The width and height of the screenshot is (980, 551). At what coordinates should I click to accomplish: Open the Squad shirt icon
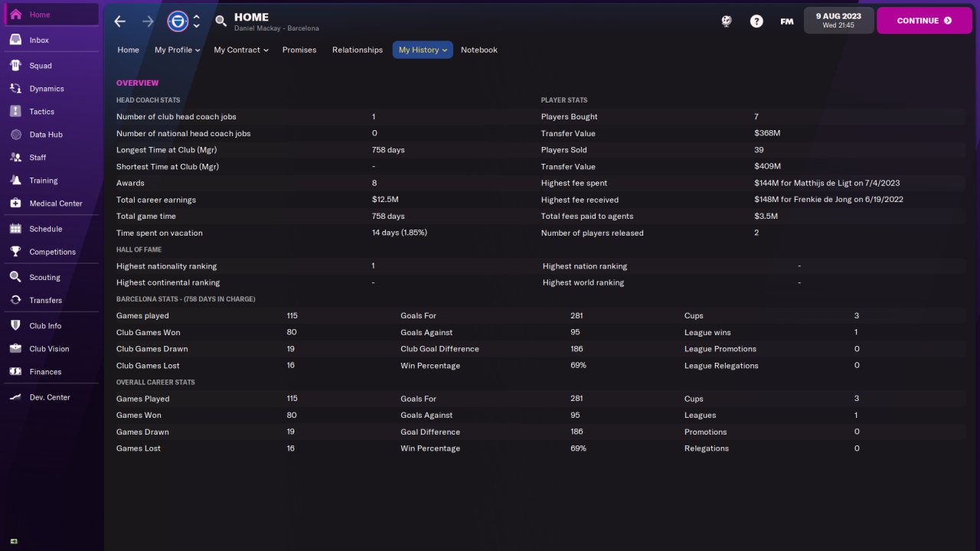[x=15, y=66]
